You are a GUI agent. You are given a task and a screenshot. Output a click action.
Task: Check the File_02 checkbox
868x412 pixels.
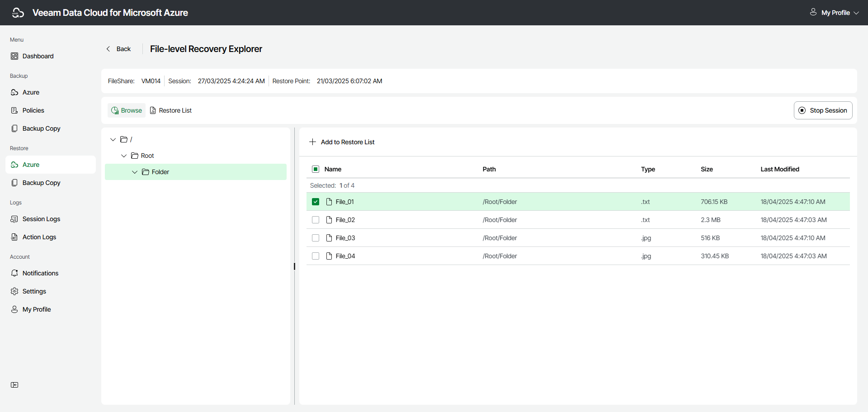point(316,220)
